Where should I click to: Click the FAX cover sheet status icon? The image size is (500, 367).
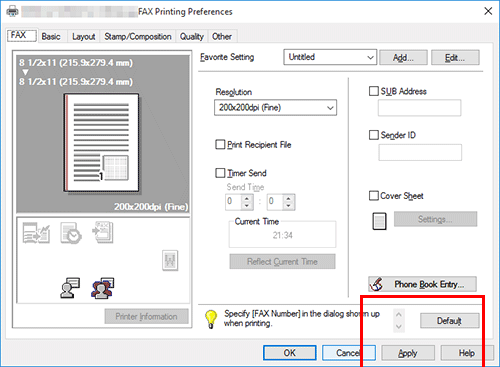103,232
